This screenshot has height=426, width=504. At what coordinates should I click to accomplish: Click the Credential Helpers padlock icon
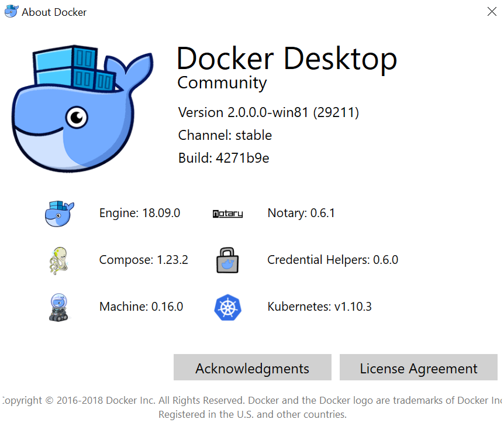point(227,260)
